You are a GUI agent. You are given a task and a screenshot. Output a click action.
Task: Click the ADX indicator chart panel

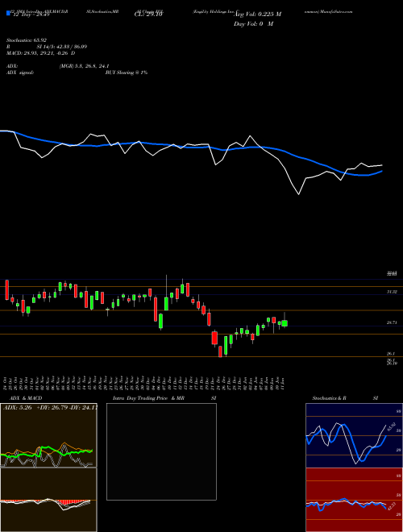tap(48, 435)
